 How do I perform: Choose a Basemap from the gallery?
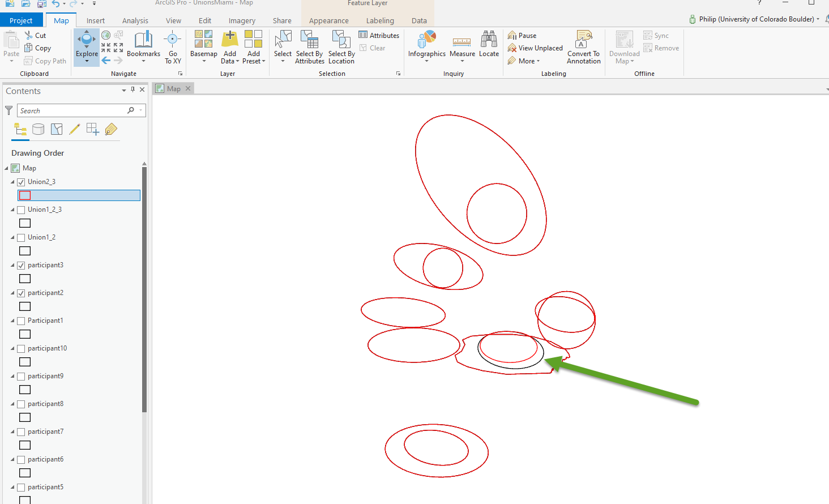pyautogui.click(x=204, y=46)
